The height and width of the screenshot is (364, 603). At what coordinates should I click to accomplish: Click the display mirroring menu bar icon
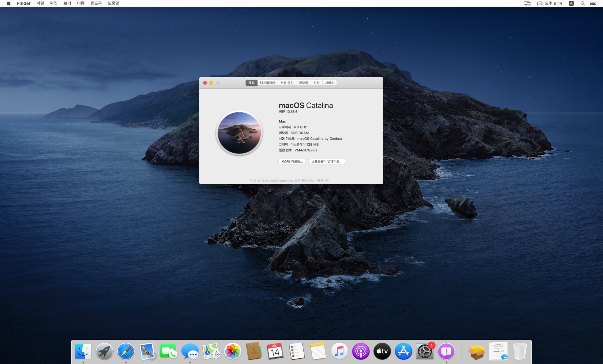tap(527, 3)
